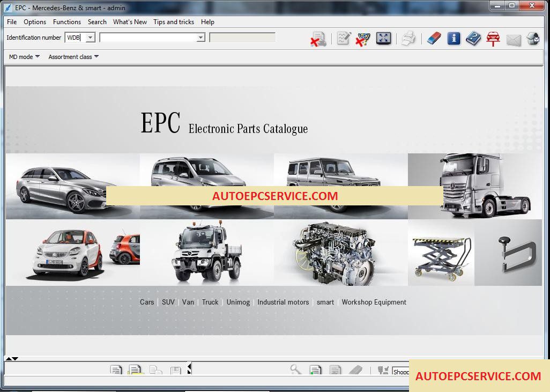Click the greyed-out field beside the identification number
The image size is (550, 392).
[242, 37]
